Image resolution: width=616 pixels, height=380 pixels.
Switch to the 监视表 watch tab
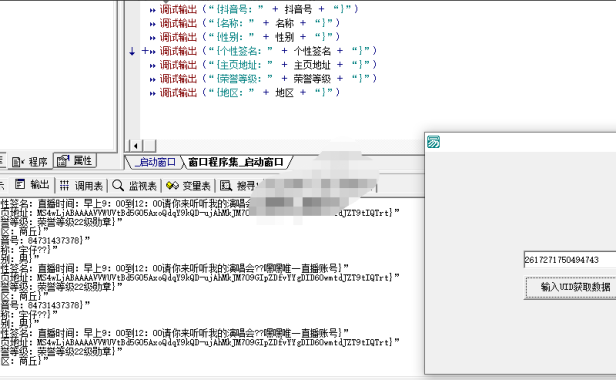pyautogui.click(x=135, y=185)
